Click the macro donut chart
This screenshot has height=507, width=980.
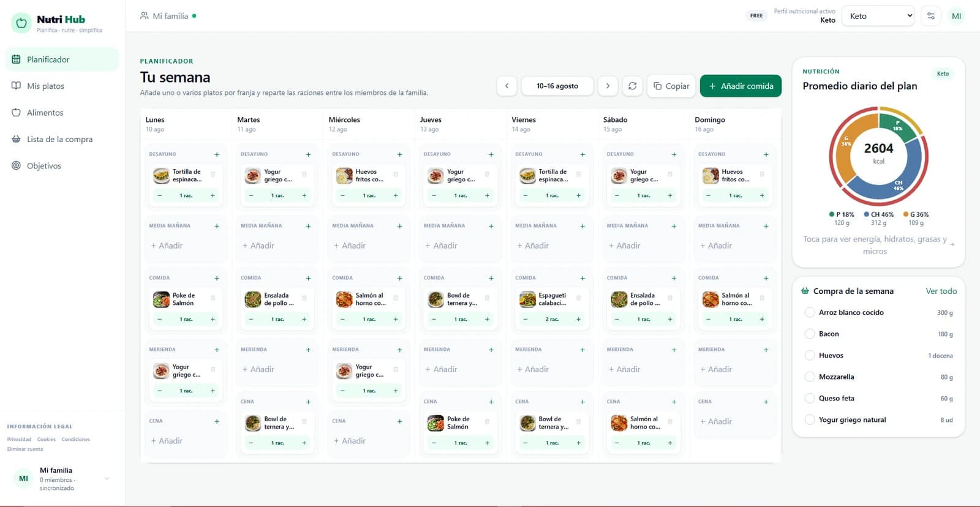click(878, 156)
